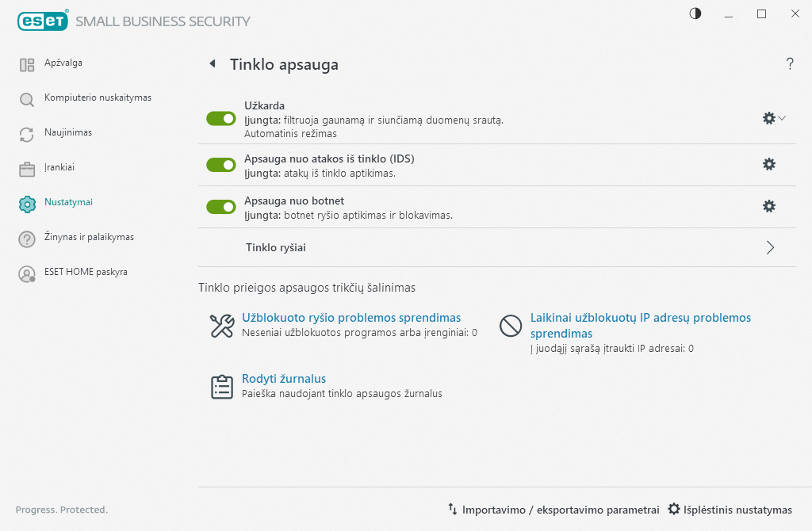This screenshot has width=812, height=531.
Task: Click the wrench and screwdriver troubleshooting icon
Action: click(x=221, y=326)
